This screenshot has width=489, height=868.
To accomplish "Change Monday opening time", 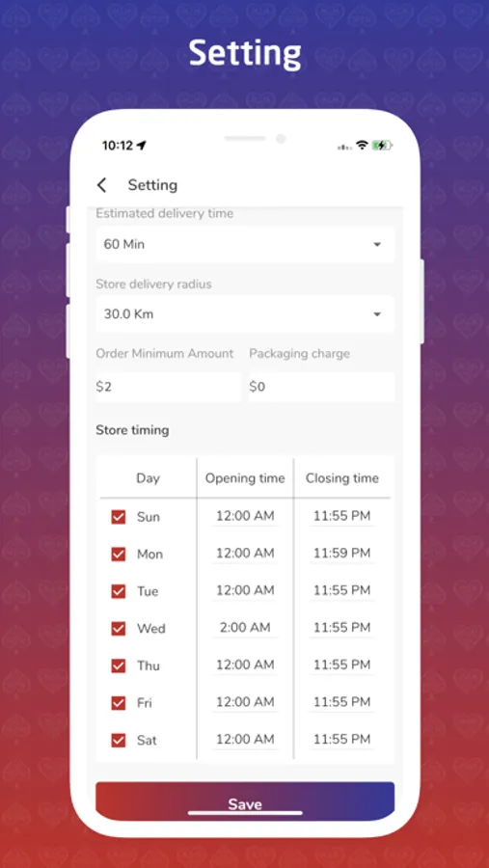I will 245,554.
